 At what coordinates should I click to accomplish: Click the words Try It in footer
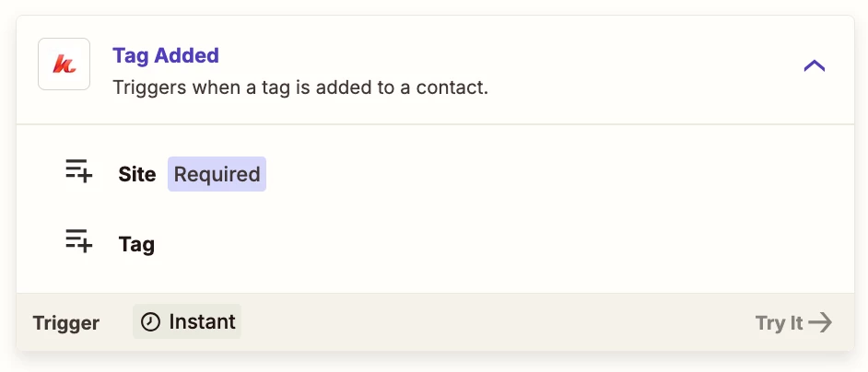[779, 322]
